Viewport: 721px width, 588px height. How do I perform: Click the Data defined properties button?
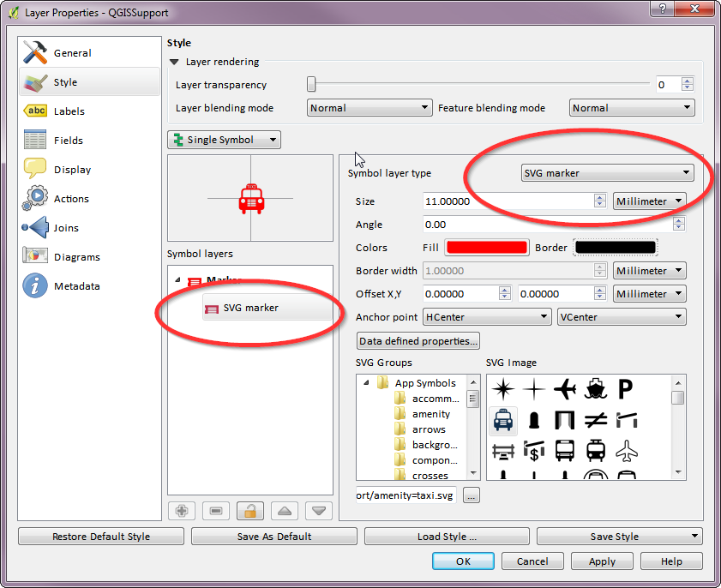(418, 340)
